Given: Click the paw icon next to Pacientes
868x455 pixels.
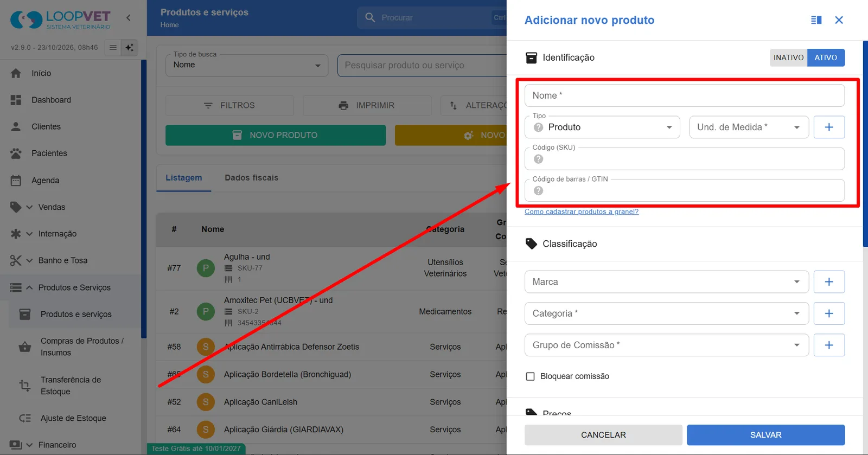Looking at the screenshot, I should coord(16,153).
